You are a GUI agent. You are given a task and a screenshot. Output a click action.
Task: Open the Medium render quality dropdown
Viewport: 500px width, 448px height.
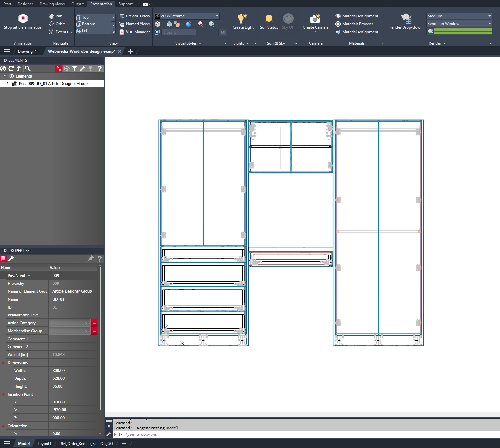click(459, 16)
